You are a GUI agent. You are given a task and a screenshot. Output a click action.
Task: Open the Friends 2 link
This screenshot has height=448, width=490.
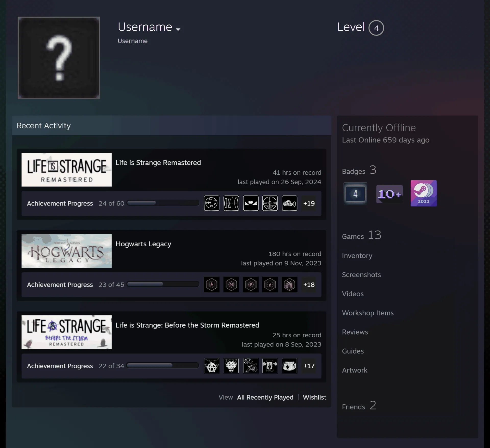[359, 405]
